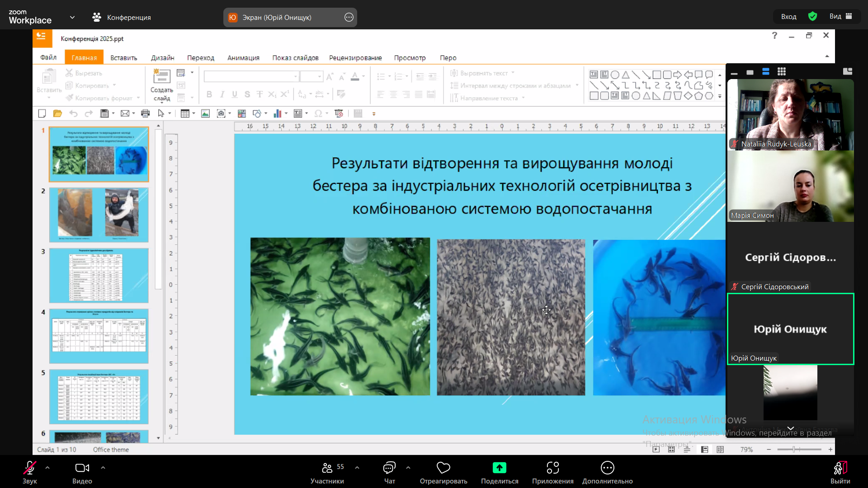Open the Приложения apps icon
868x488 pixels.
click(x=552, y=468)
